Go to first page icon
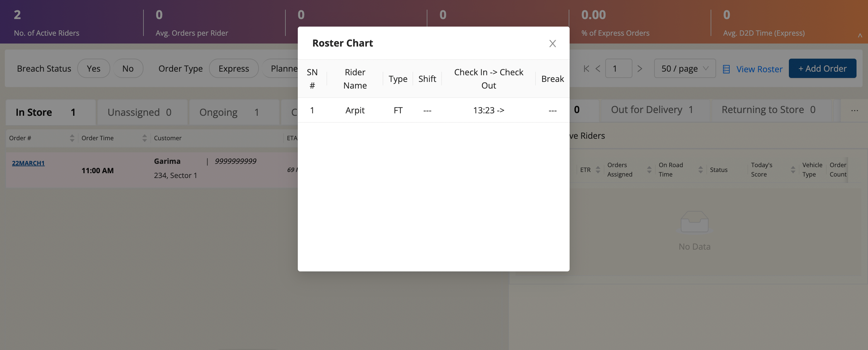The image size is (868, 350). click(x=586, y=69)
